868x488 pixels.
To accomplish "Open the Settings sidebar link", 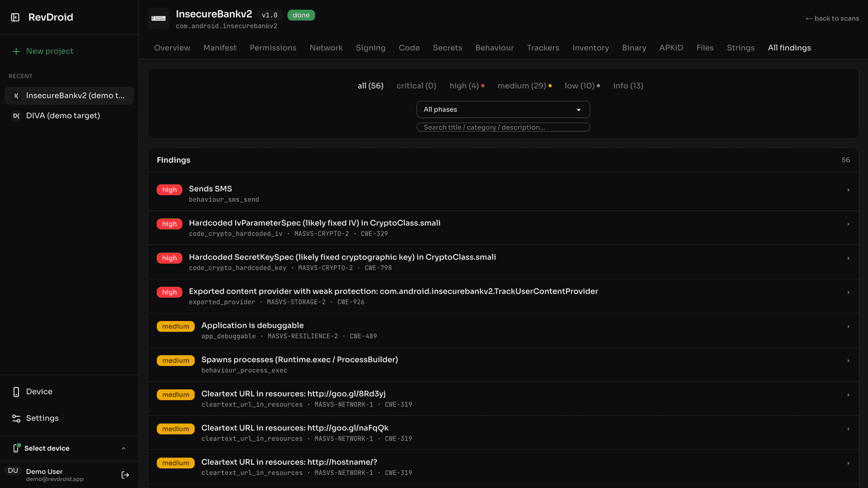I will tap(69, 418).
